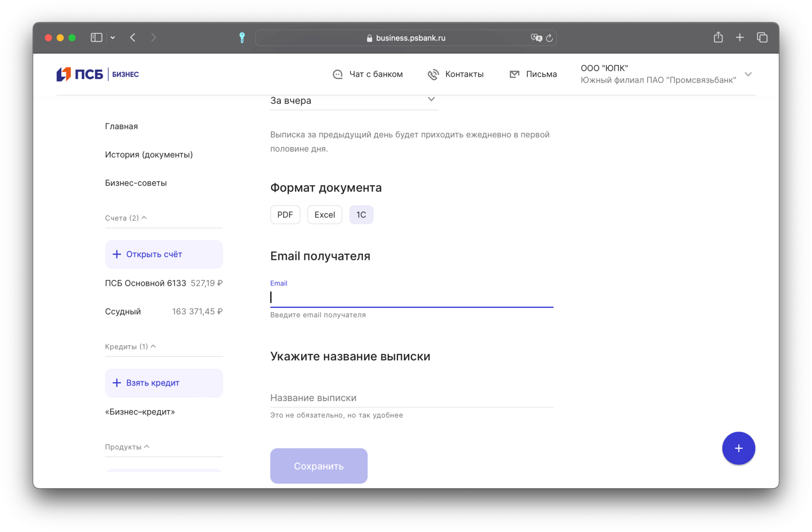
Task: Click the Название выписки input field
Action: coord(412,398)
